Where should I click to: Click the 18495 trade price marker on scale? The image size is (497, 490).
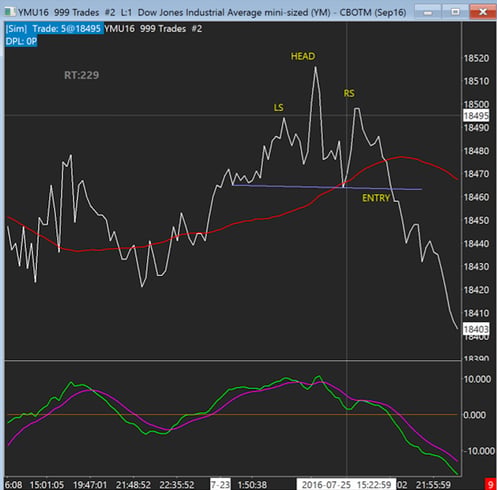tap(476, 116)
